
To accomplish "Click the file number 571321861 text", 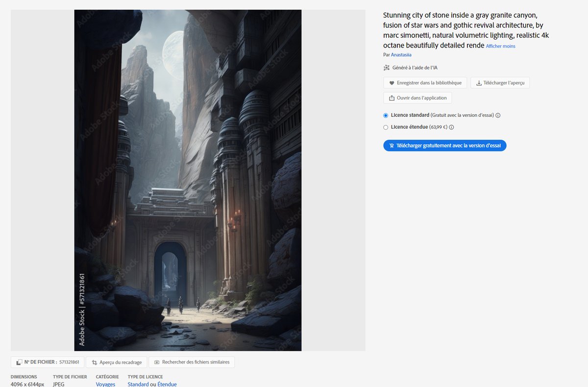I will 69,362.
